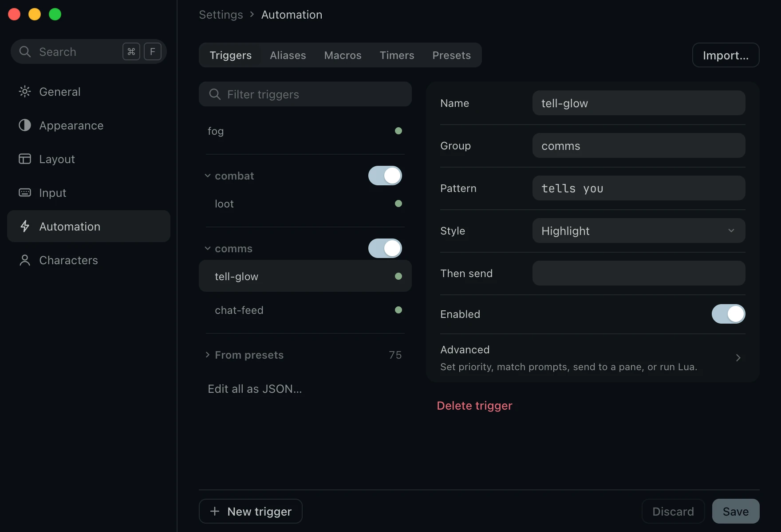781x532 pixels.
Task: Open the Characters settings page
Action: [x=89, y=260]
